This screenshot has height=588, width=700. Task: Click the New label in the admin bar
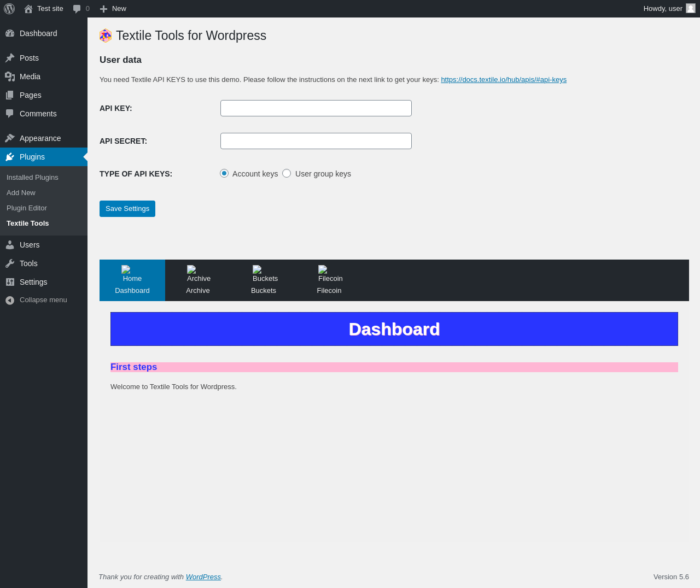tap(119, 9)
